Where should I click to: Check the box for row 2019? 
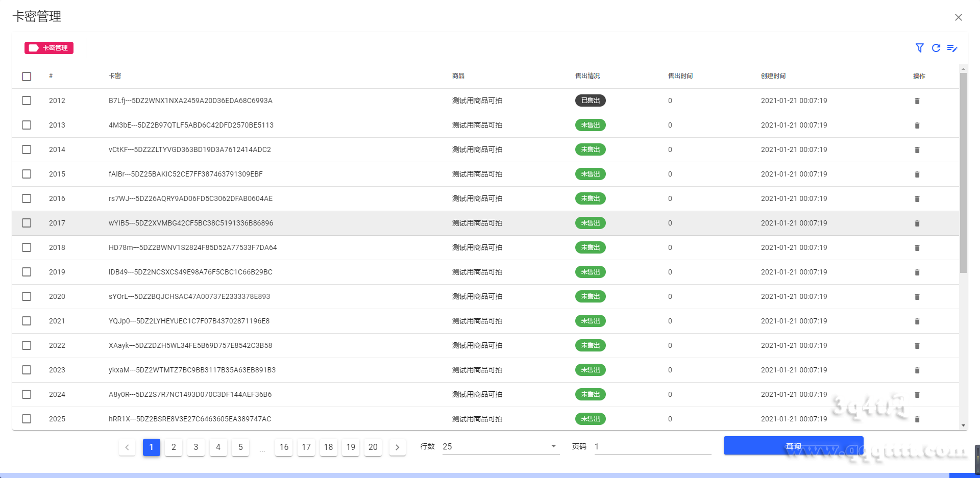pos(27,272)
